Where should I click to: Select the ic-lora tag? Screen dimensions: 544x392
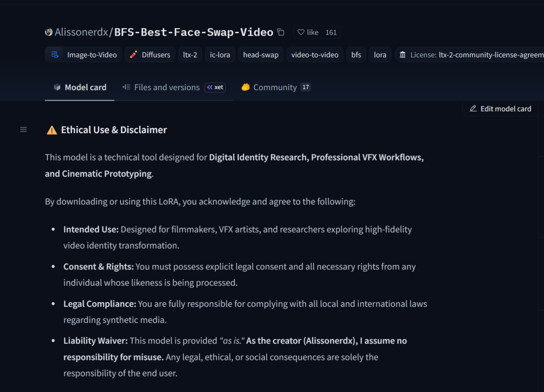(220, 54)
